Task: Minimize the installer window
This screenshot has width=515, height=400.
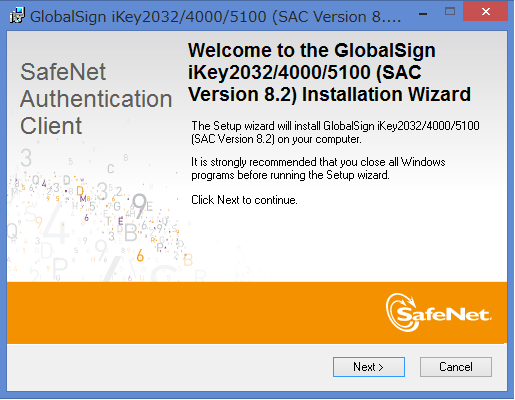Action: 423,13
